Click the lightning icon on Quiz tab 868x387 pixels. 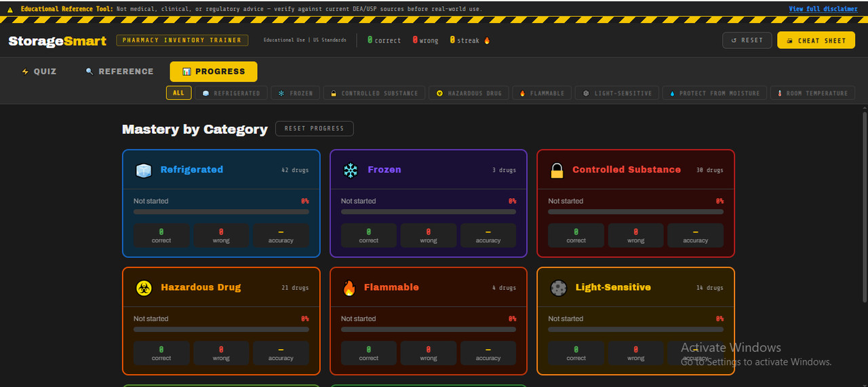pos(26,71)
